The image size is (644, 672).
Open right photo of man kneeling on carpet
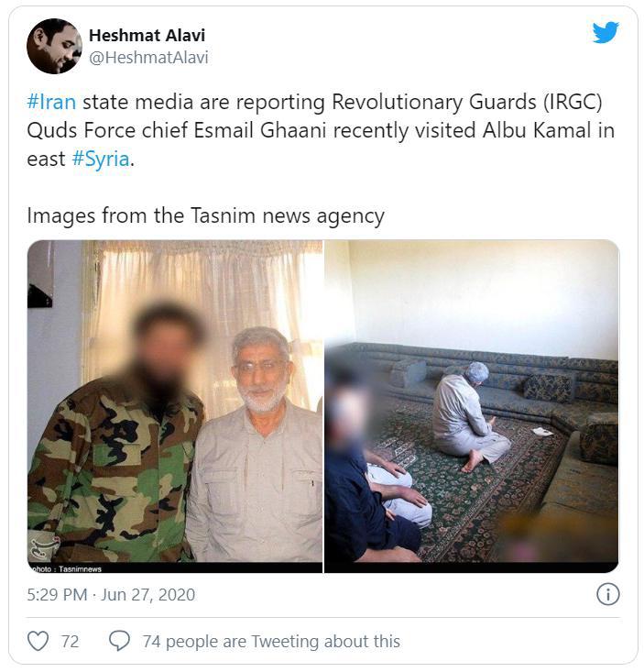(472, 406)
